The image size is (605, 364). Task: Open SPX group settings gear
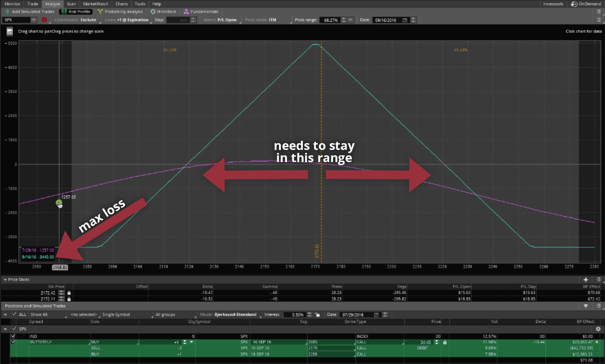[x=598, y=329]
